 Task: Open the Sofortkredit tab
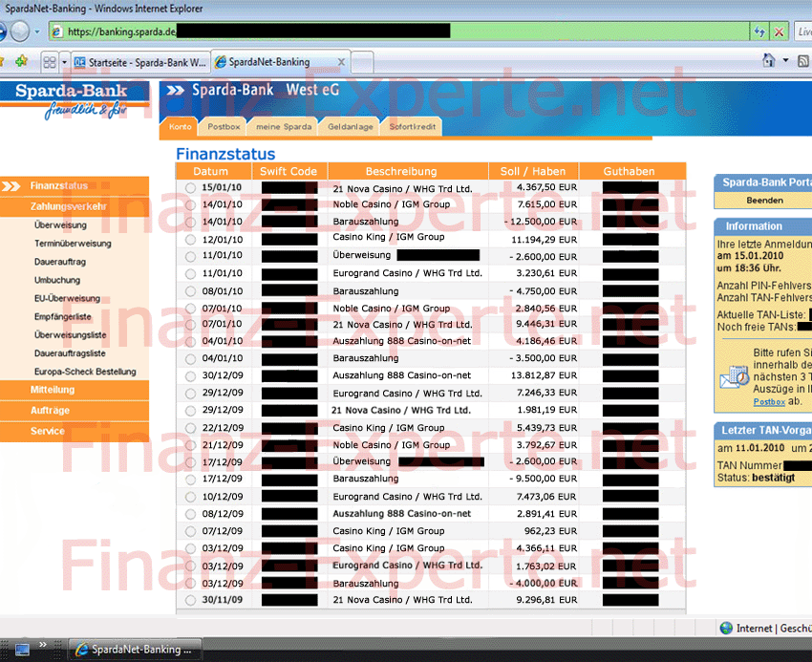413,127
